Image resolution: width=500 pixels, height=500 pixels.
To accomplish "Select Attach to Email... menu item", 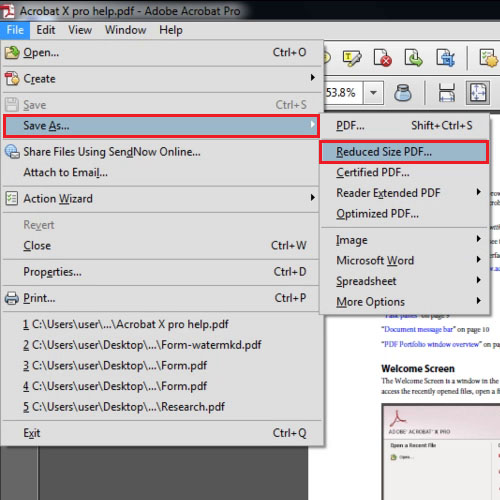I will 161,173.
